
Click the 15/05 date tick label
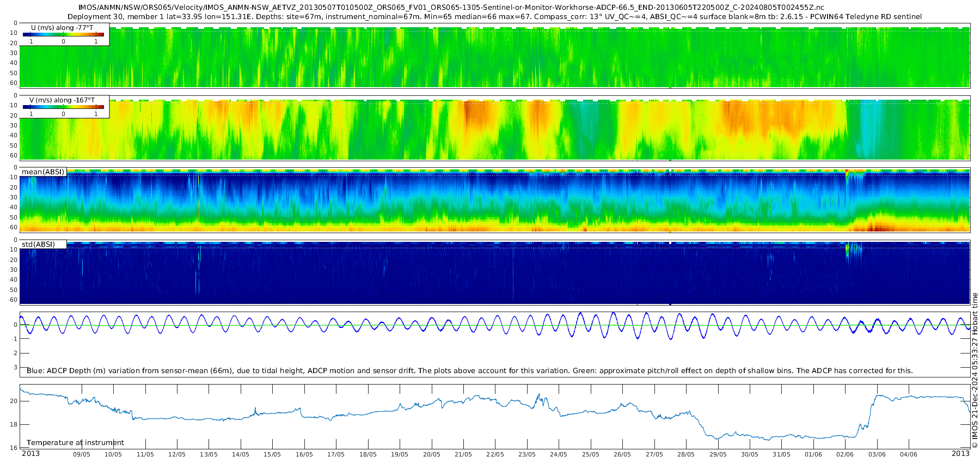point(272,454)
